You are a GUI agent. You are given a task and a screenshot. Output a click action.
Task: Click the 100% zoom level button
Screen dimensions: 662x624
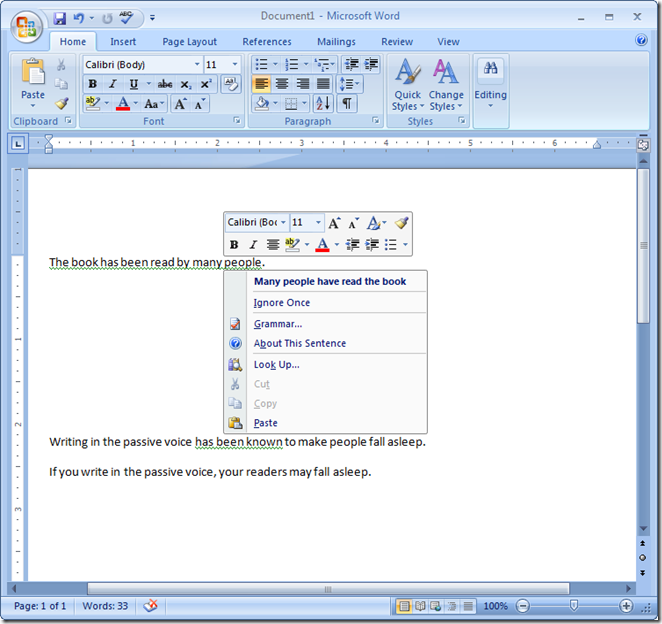click(x=495, y=606)
